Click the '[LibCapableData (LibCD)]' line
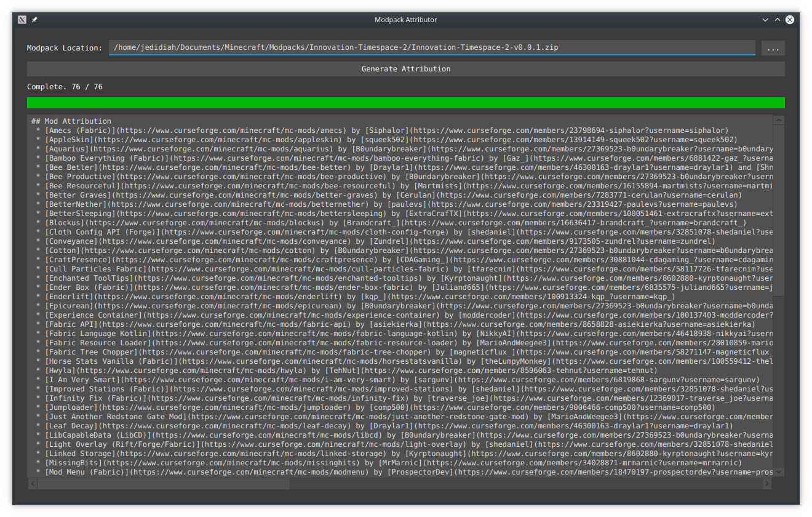Screen dimensions: 812x517 404,435
